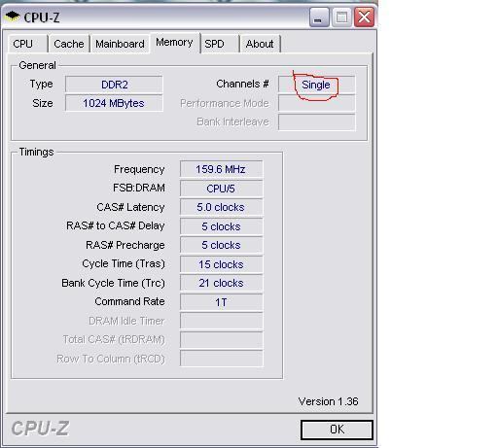
Task: Click the RAS# to CAS# Delay value
Action: pyautogui.click(x=221, y=226)
